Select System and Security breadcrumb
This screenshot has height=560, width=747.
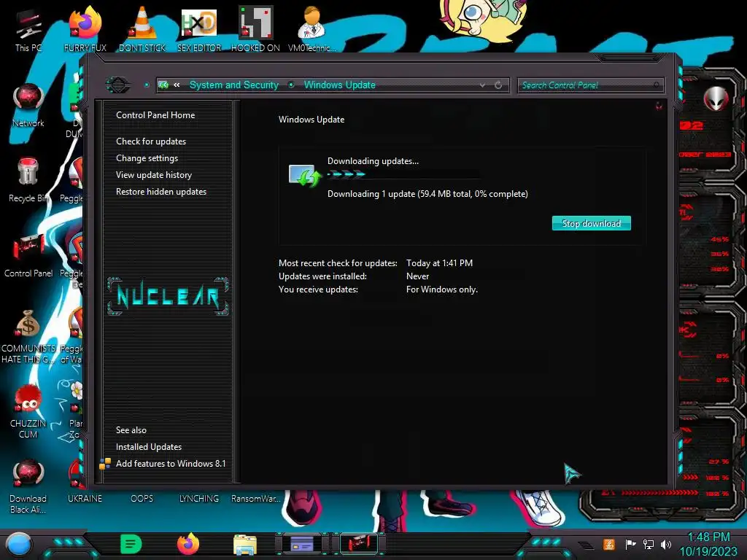point(234,85)
